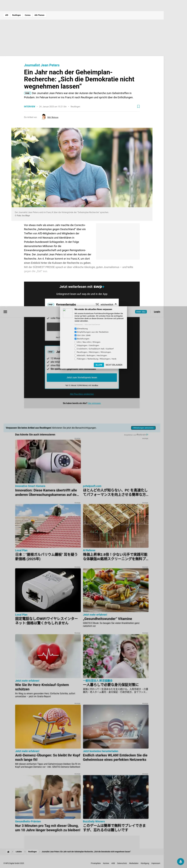Open the hamburger menu in sticky header
The image size is (187, 868).
point(5,312)
